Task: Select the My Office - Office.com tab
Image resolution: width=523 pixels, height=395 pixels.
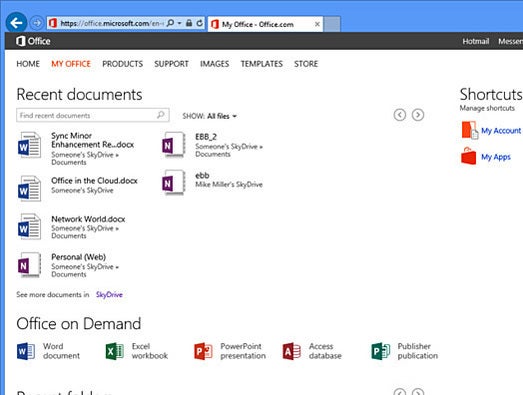Action: (265, 24)
